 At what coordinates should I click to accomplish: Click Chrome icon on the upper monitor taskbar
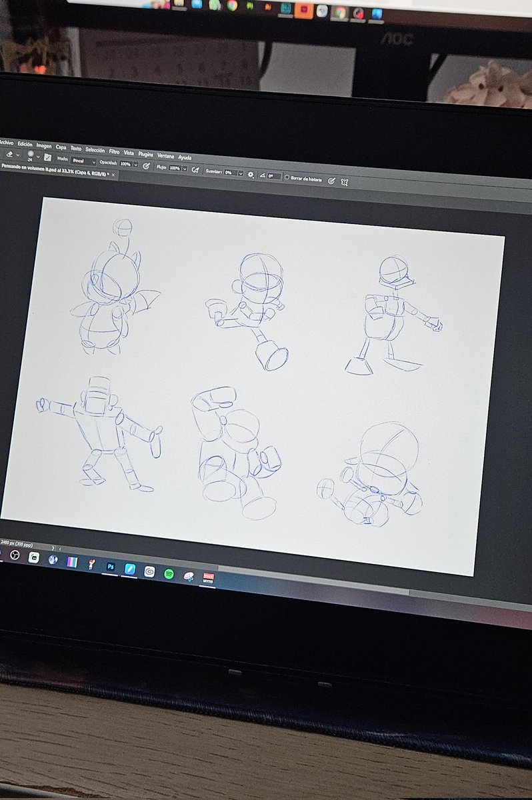(232, 5)
